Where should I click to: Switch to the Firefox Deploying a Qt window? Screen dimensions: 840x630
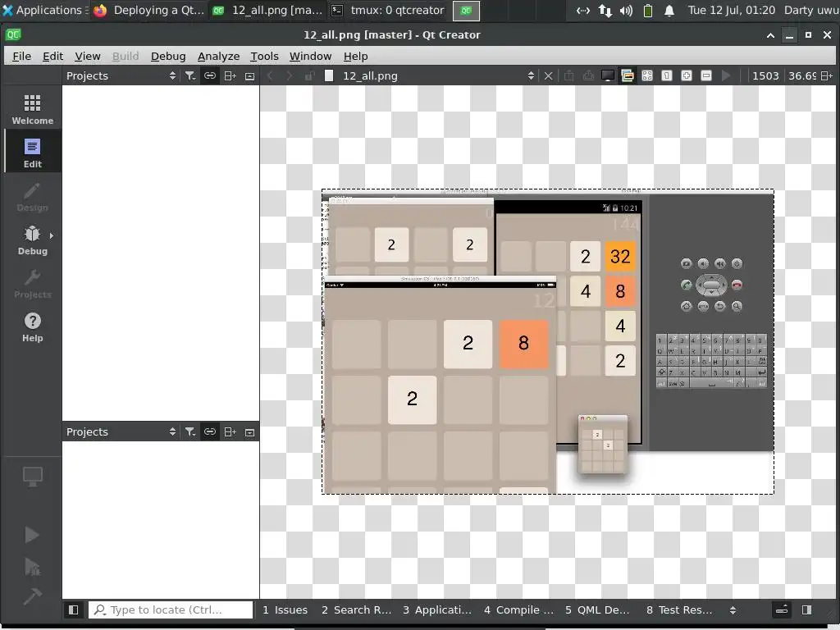click(149, 10)
